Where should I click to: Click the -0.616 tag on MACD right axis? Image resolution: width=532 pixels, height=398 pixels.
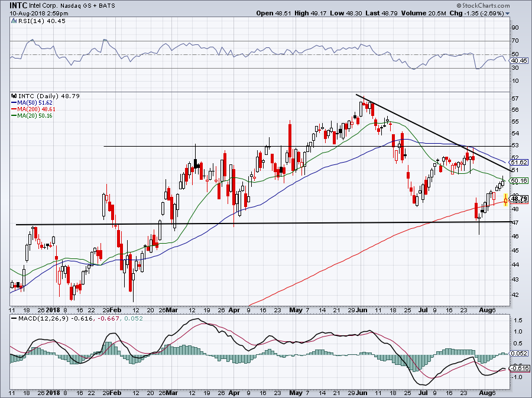click(519, 368)
